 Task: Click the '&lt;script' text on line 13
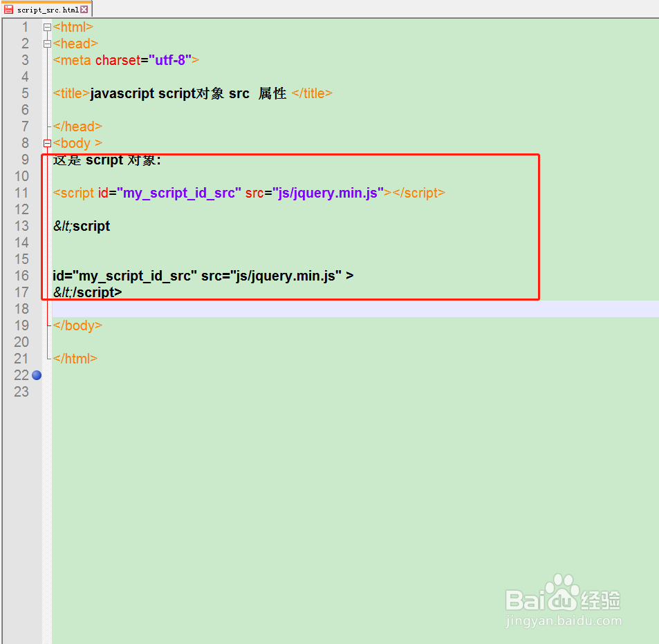[82, 226]
